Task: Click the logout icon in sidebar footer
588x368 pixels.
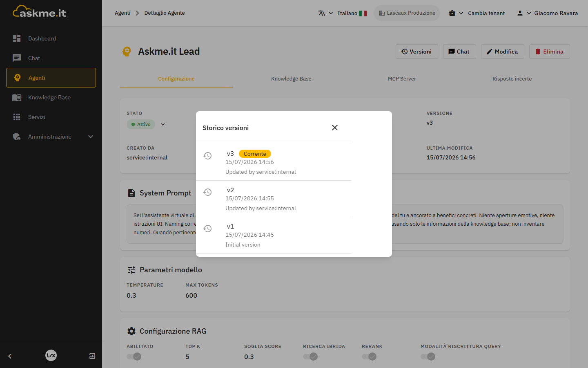Action: click(x=92, y=356)
